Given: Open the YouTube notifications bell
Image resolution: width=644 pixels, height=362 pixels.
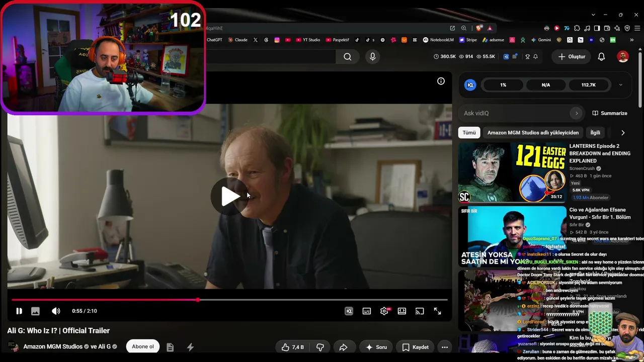Looking at the screenshot, I should tap(601, 57).
